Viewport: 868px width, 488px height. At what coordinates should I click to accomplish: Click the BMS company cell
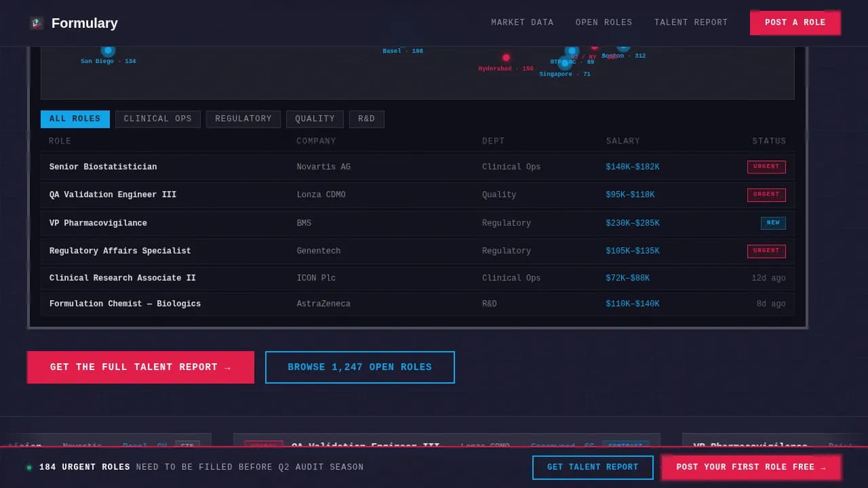[304, 223]
